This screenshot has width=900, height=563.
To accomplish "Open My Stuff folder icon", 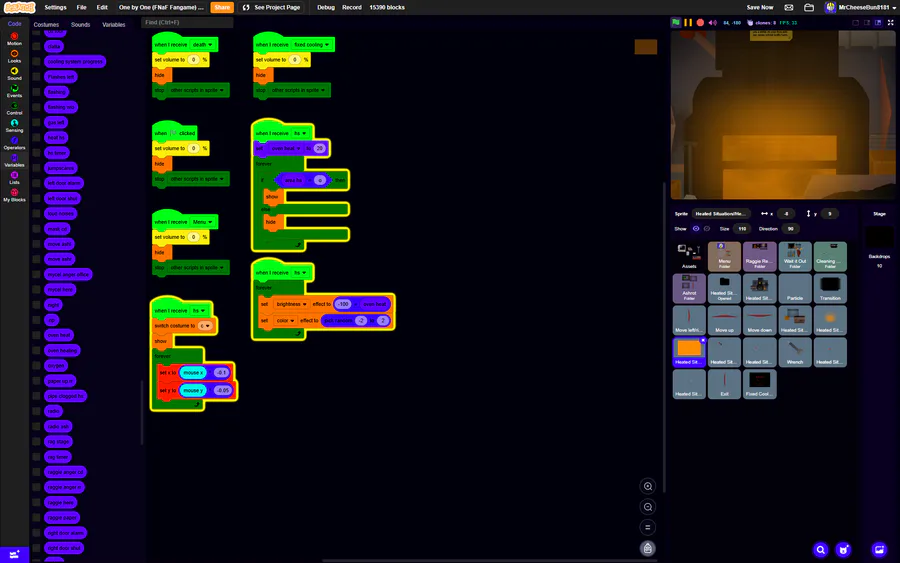I will tap(809, 7).
